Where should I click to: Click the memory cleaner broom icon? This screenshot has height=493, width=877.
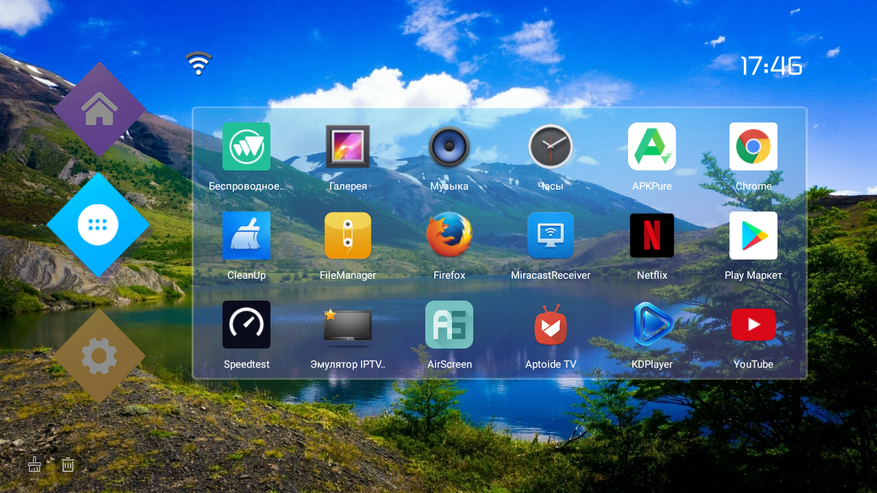tap(34, 464)
